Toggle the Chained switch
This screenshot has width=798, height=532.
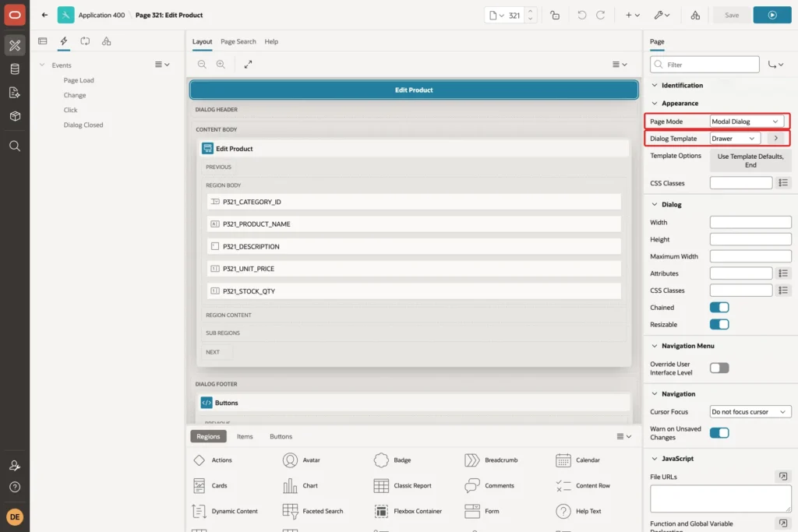719,307
